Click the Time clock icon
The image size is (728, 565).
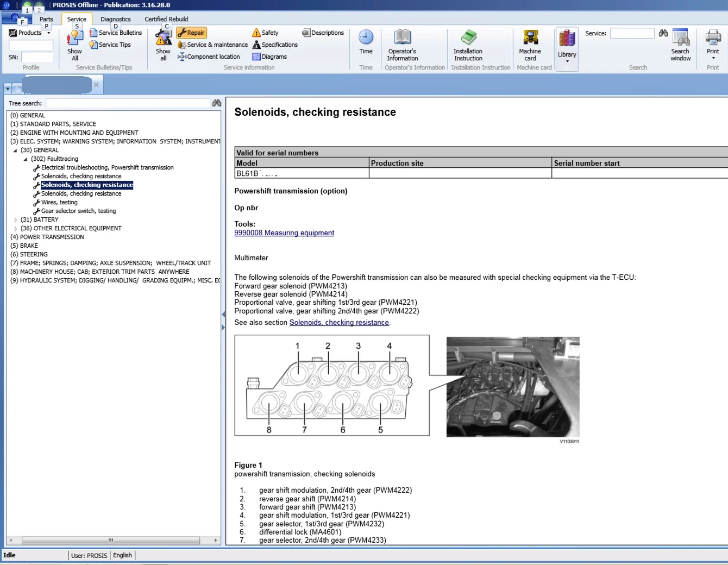(366, 38)
